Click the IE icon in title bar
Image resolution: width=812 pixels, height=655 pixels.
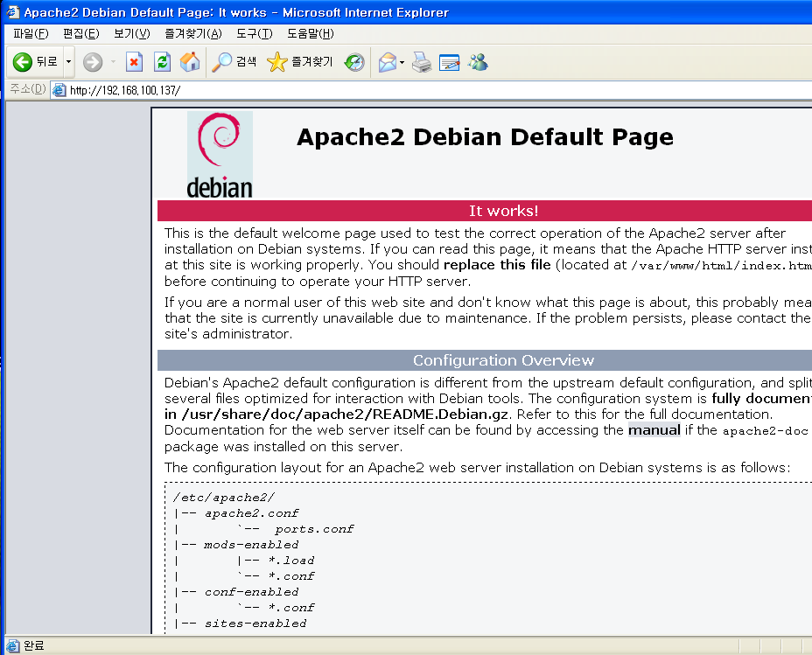point(12,12)
